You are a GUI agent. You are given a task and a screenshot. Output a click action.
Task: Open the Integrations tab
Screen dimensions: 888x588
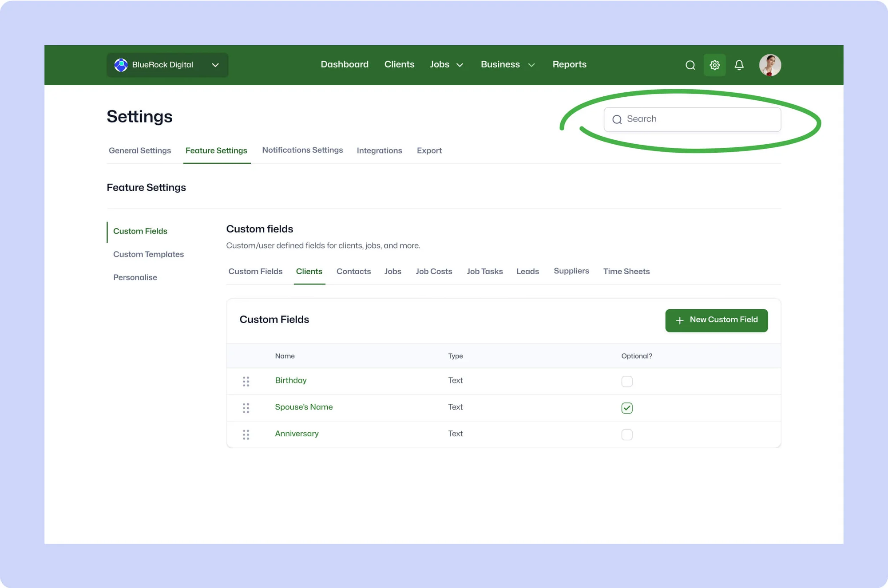pos(379,150)
